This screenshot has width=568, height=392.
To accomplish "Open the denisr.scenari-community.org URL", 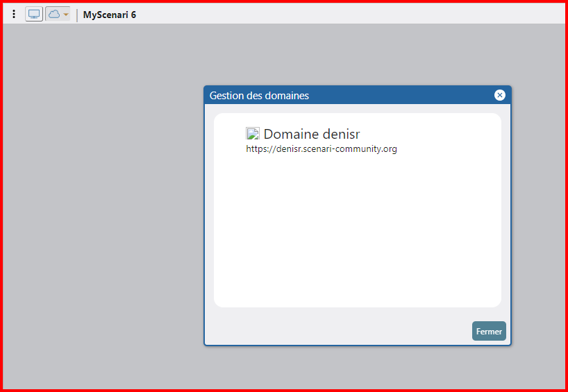I will click(321, 148).
